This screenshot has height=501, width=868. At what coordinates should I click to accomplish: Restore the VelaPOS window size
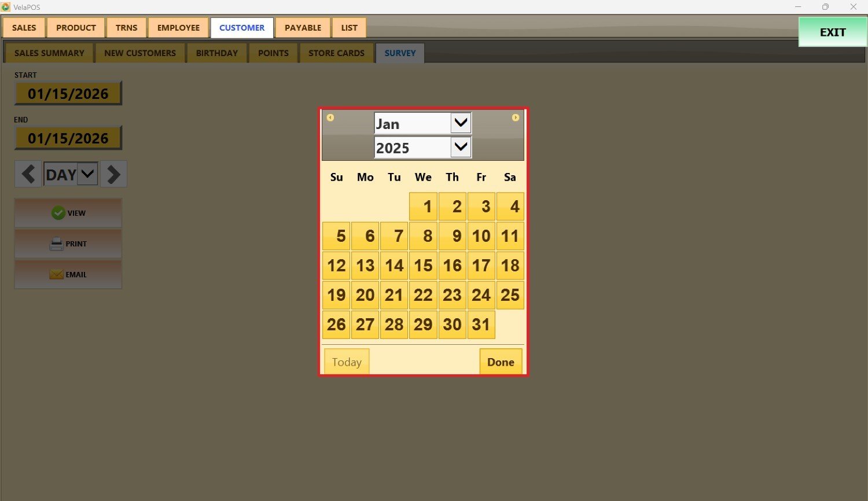point(825,7)
